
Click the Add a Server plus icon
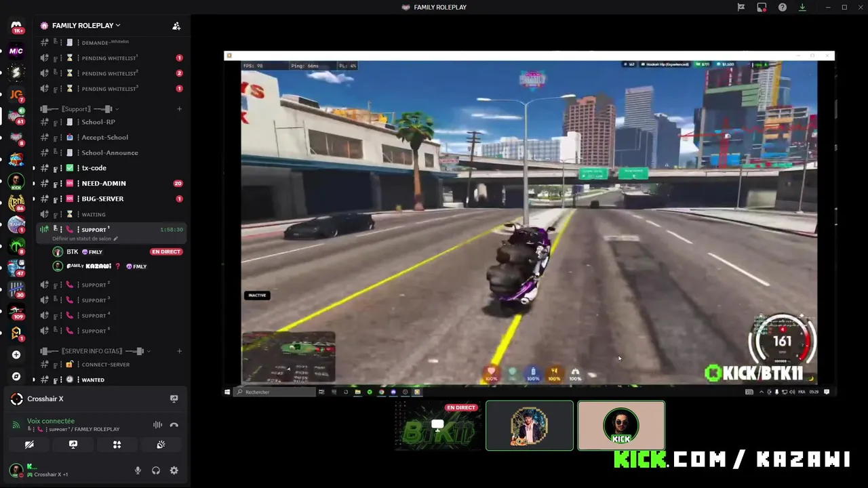[16, 354]
